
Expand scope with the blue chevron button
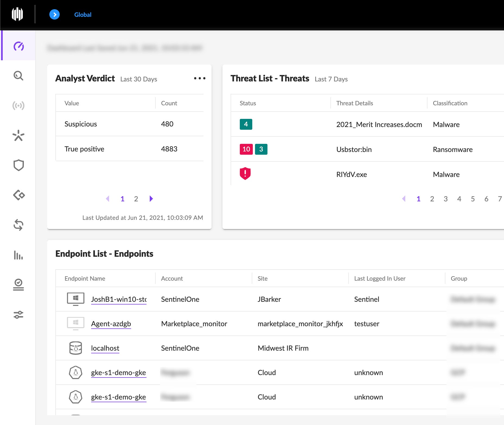pos(55,15)
